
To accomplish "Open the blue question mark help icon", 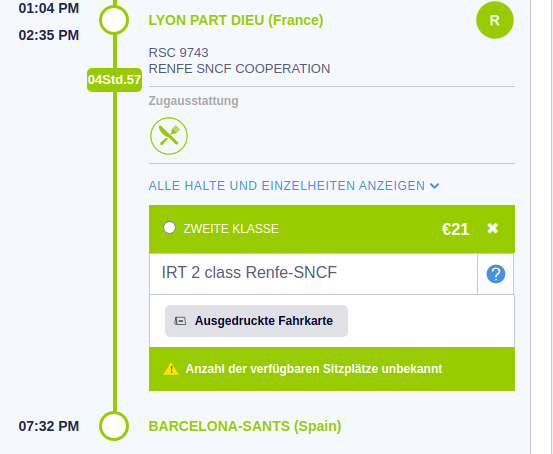I will [496, 274].
